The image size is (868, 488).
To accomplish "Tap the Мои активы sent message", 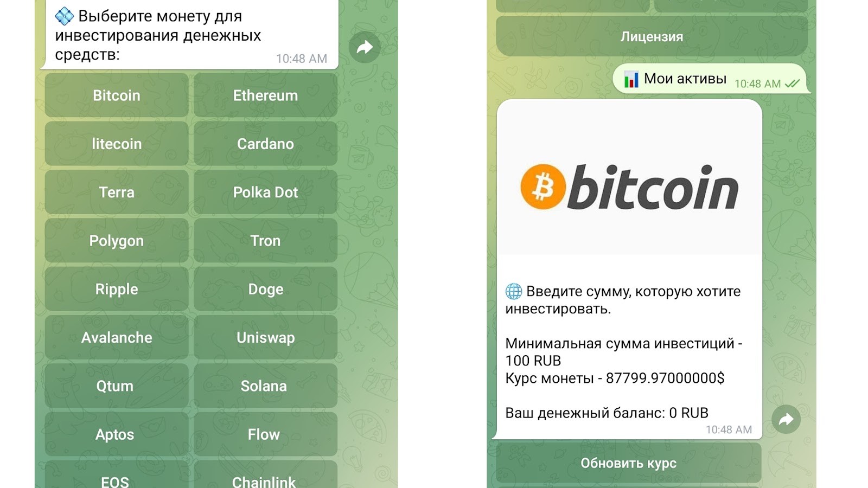I will pyautogui.click(x=711, y=79).
